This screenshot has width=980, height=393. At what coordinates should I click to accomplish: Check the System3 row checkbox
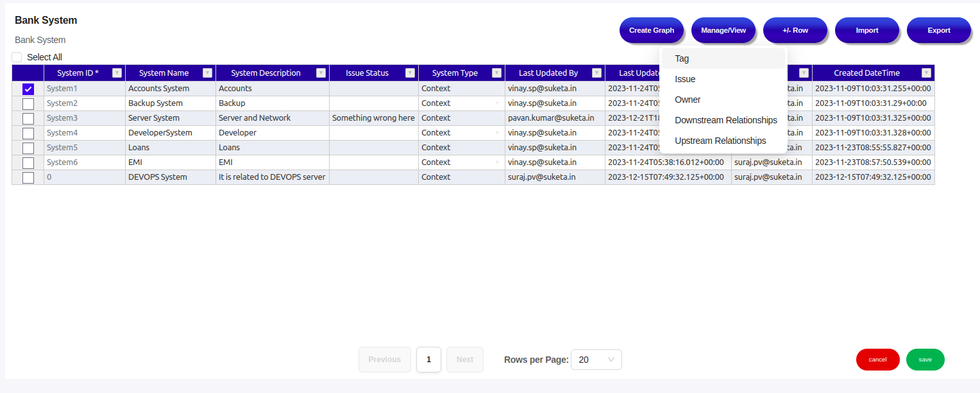[28, 119]
